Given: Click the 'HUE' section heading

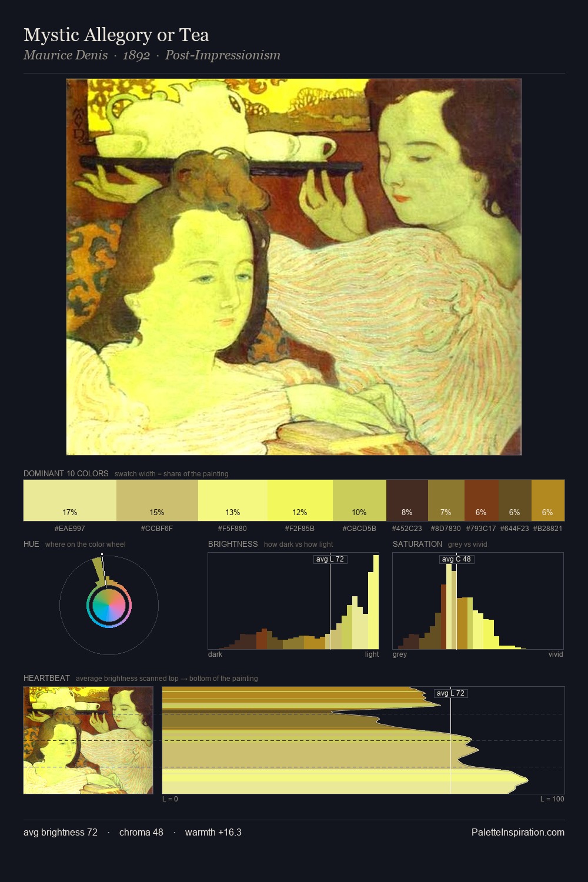Looking at the screenshot, I should click(x=31, y=544).
